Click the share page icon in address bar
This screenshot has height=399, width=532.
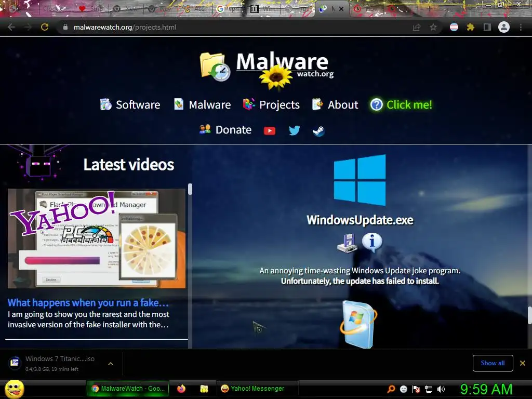(416, 28)
